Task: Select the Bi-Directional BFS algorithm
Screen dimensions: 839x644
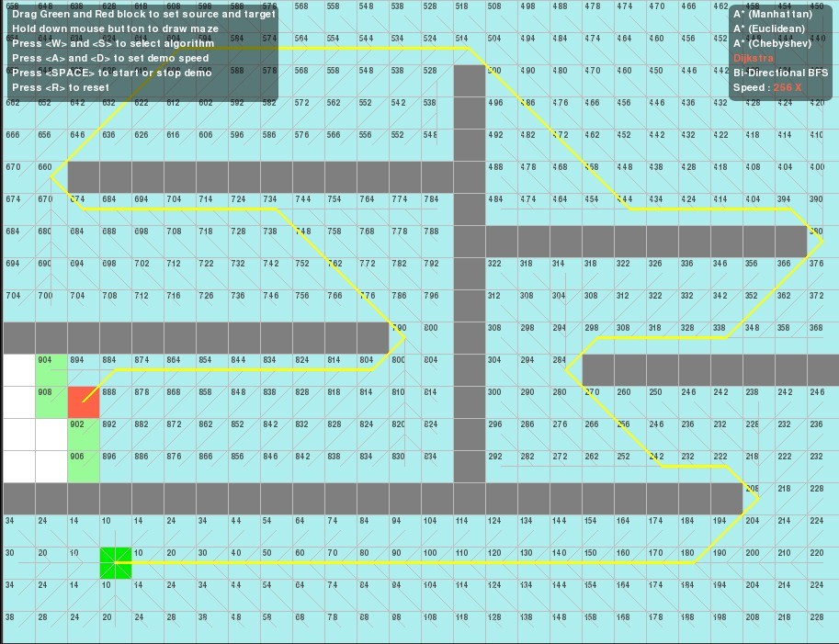Action: point(781,73)
